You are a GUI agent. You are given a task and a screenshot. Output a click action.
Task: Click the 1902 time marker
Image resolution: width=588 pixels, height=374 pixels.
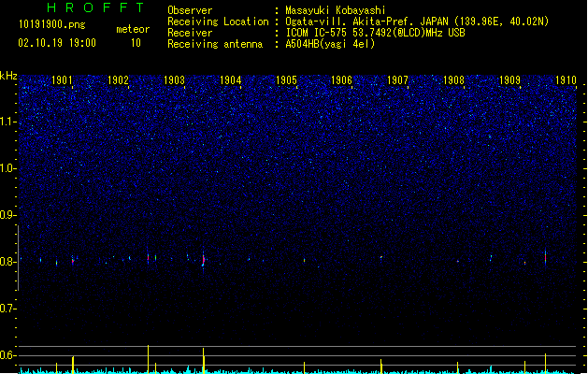click(118, 80)
